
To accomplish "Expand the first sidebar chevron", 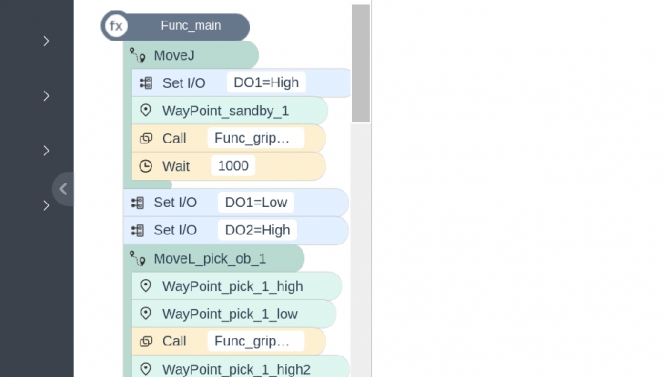I will 46,41.
